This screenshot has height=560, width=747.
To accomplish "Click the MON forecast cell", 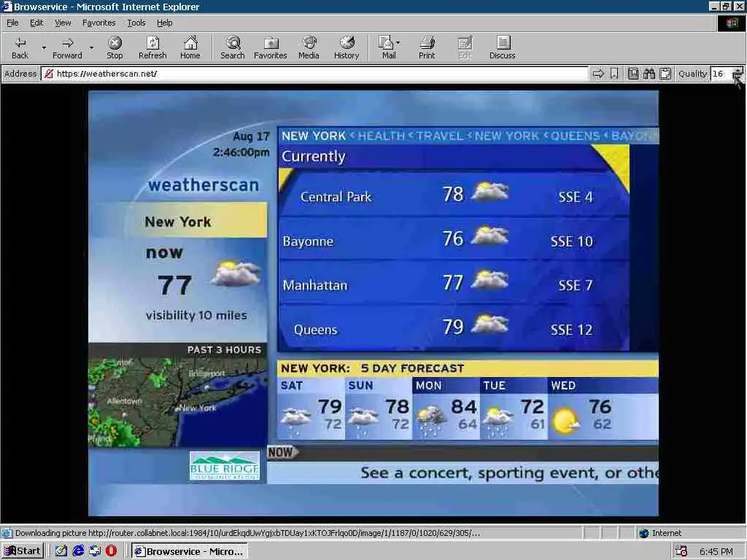I will point(446,409).
